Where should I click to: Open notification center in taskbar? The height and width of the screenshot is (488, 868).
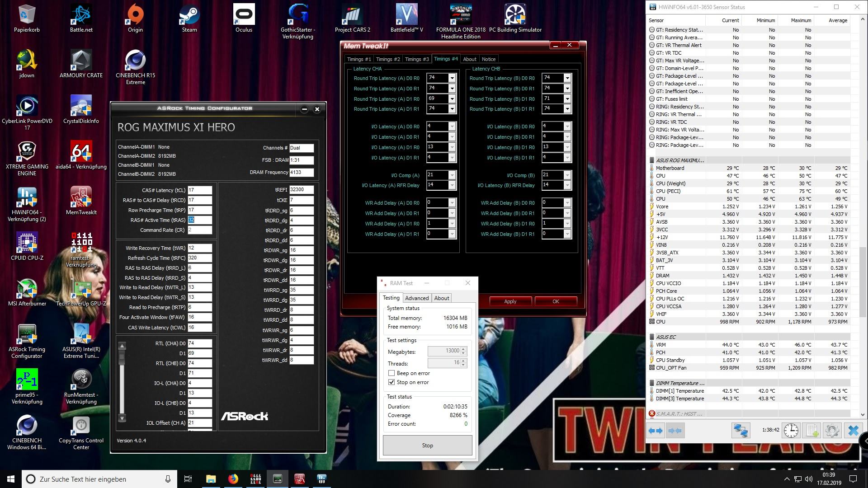pyautogui.click(x=853, y=479)
